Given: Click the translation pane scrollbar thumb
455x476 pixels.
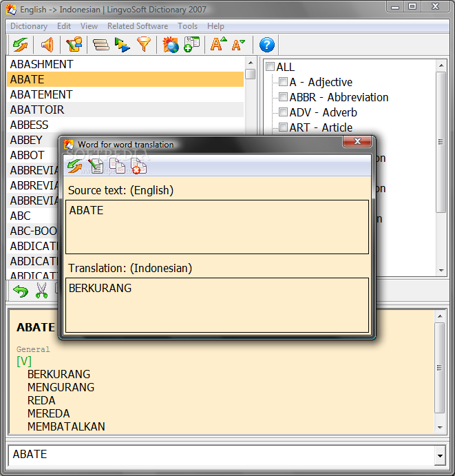Looking at the screenshot, I should (439, 368).
